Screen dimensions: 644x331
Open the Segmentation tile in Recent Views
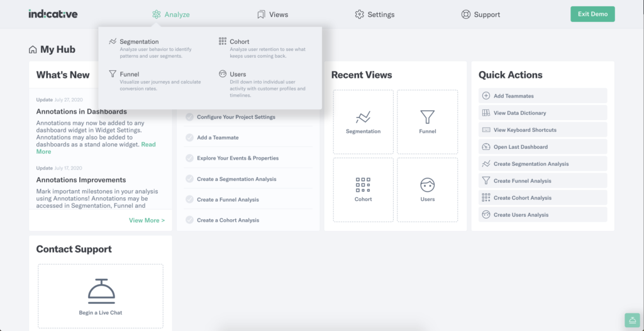tap(363, 122)
